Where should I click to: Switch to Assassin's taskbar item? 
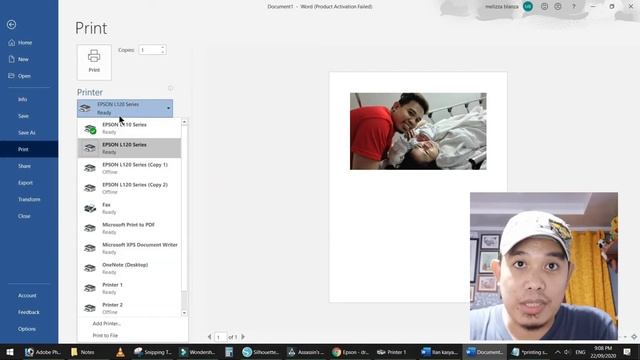point(306,352)
